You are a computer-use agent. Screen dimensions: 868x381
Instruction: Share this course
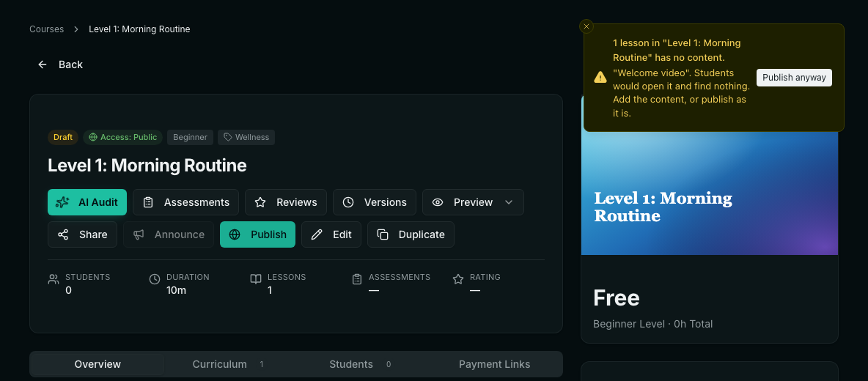coord(83,234)
